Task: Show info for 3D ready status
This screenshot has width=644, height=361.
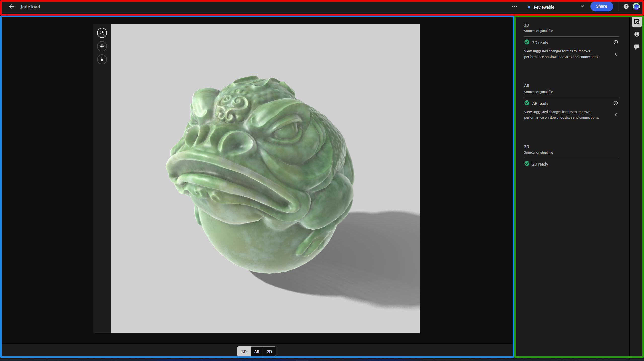Action: (616, 42)
